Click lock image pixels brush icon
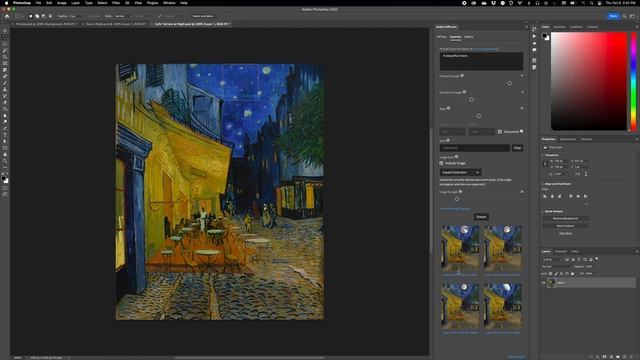640x360 pixels. point(556,273)
